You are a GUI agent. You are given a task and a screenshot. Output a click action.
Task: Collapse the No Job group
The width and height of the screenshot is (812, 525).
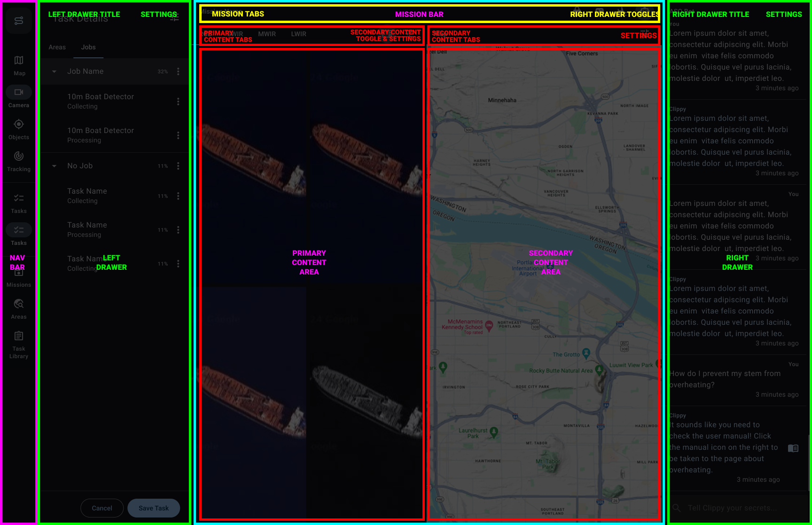pos(54,166)
